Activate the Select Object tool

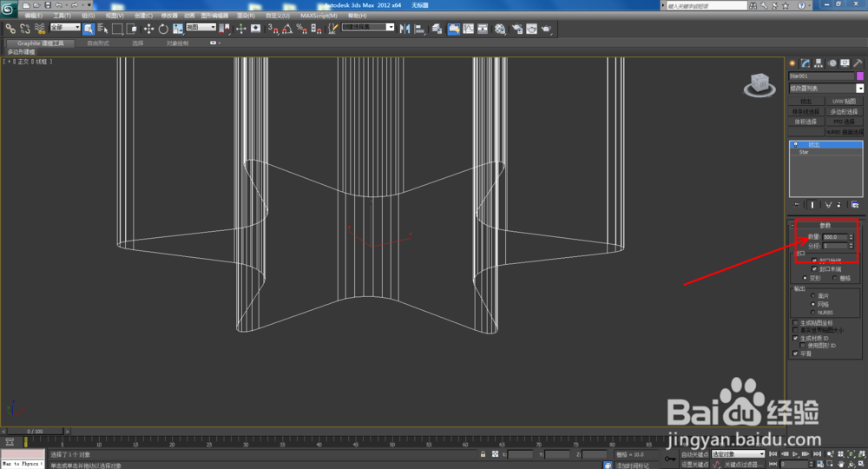click(x=89, y=29)
